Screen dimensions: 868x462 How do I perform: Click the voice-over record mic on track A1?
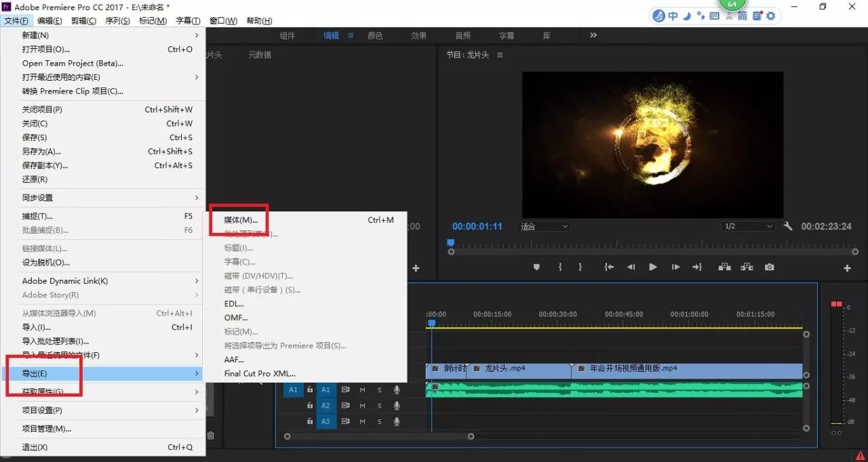(397, 390)
